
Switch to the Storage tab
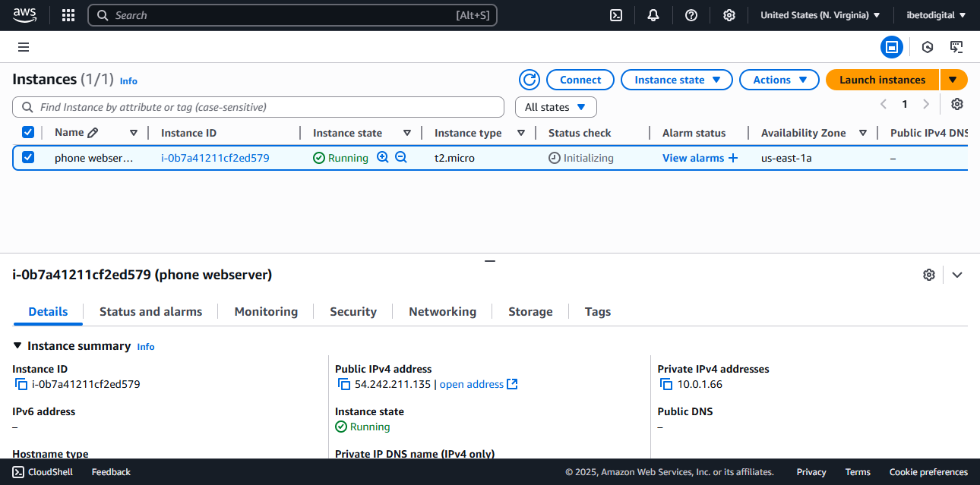click(x=530, y=311)
